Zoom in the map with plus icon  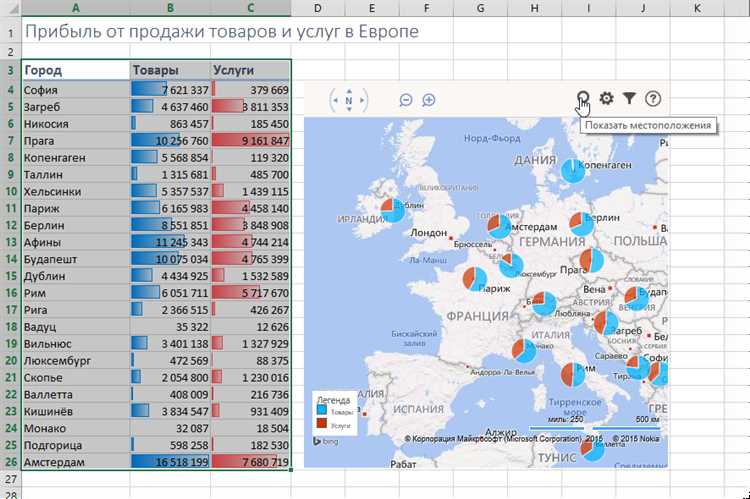(429, 100)
